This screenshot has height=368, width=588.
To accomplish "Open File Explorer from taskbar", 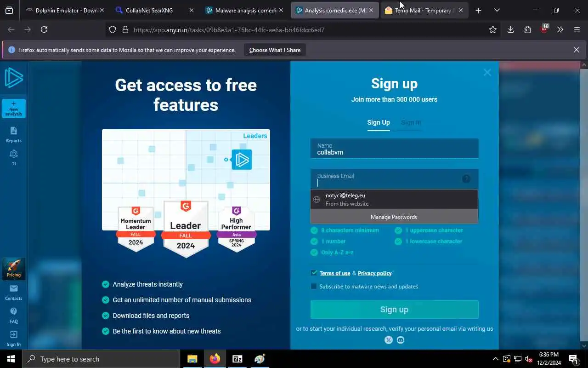I will (192, 359).
